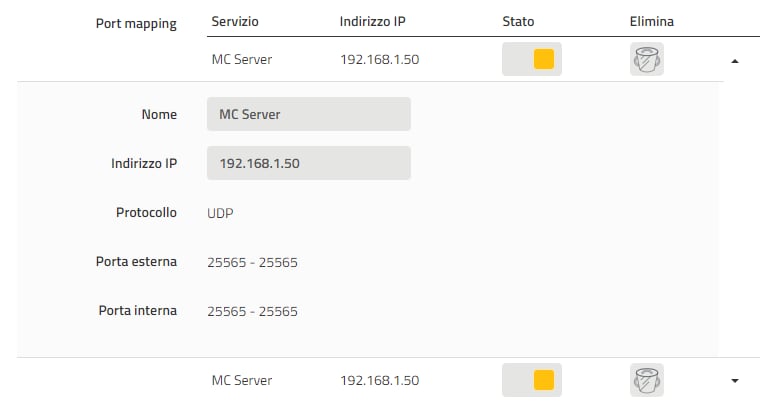Click the Servizio column header

(235, 21)
